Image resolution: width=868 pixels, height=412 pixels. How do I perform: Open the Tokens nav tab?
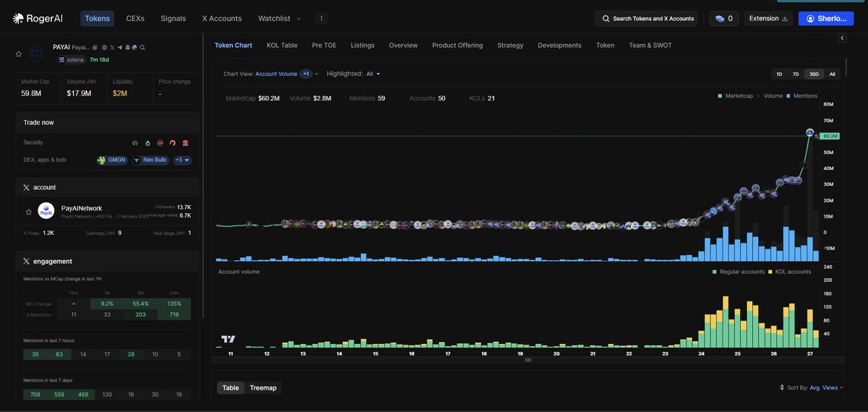tap(97, 18)
